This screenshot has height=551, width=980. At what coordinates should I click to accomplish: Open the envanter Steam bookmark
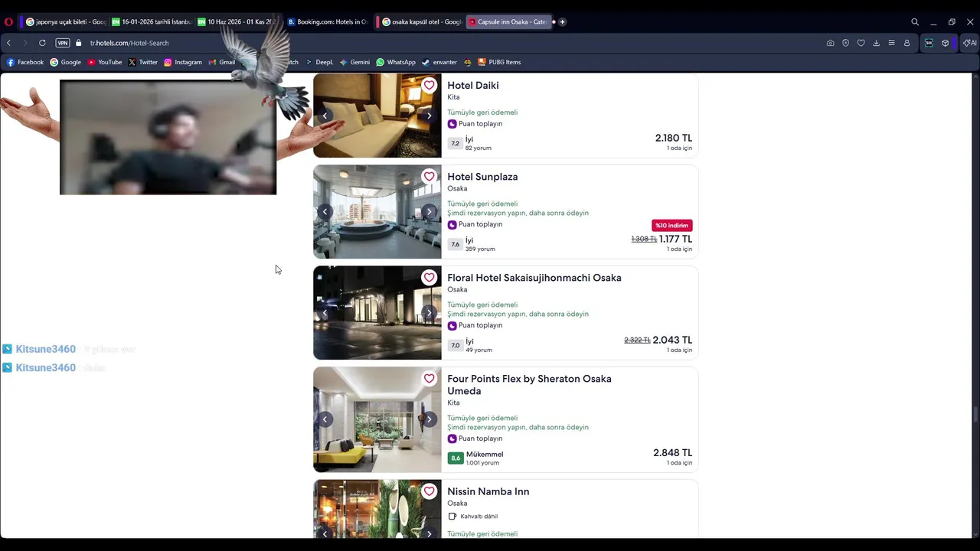(x=439, y=62)
